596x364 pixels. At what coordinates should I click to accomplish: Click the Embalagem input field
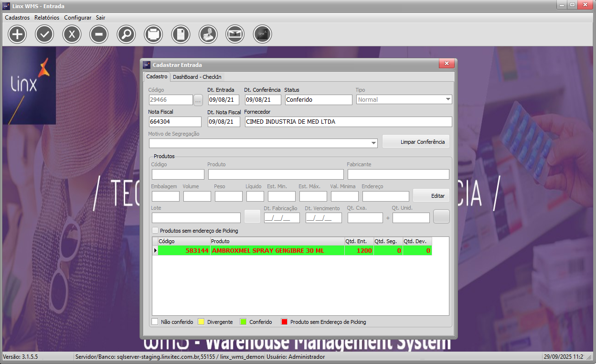pos(166,196)
